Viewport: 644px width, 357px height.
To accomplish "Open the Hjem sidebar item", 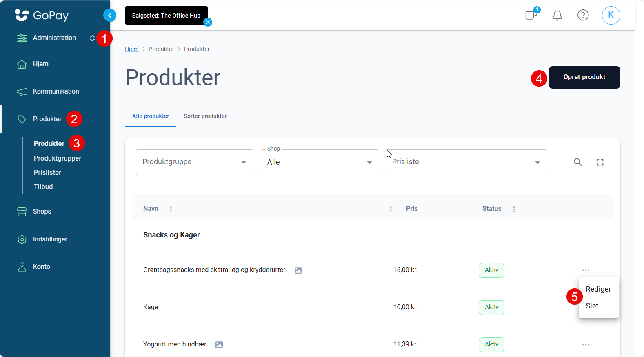I will click(41, 64).
